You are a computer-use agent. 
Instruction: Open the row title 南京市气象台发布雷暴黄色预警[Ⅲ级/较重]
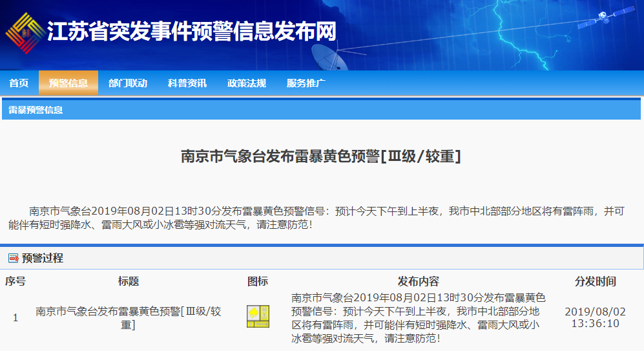(128, 317)
